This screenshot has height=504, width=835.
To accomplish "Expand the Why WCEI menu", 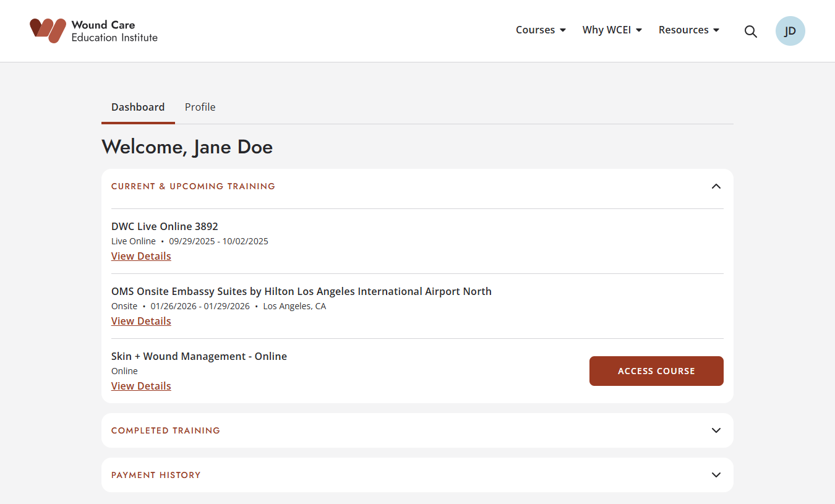I will [612, 30].
